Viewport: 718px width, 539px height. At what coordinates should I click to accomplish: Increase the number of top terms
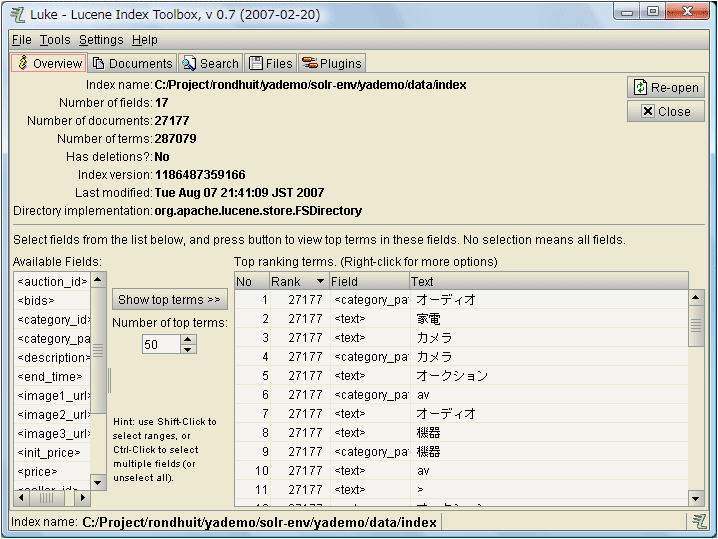click(x=188, y=339)
